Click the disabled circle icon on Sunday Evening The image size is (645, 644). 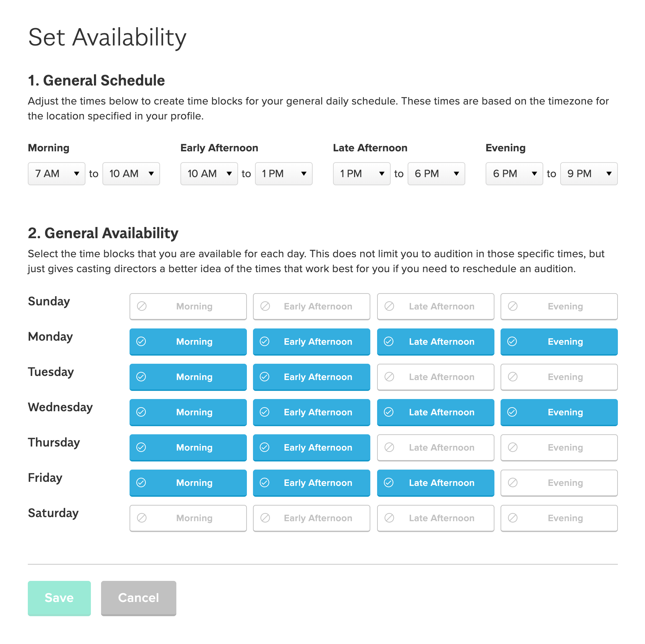point(512,306)
